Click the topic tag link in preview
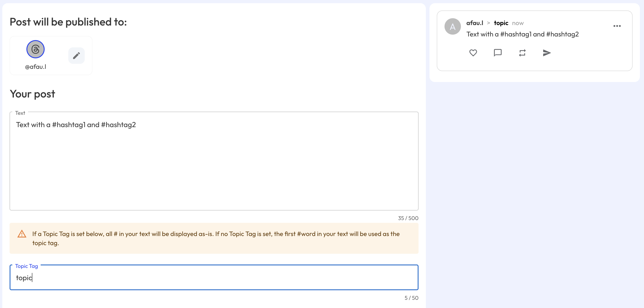 (501, 23)
